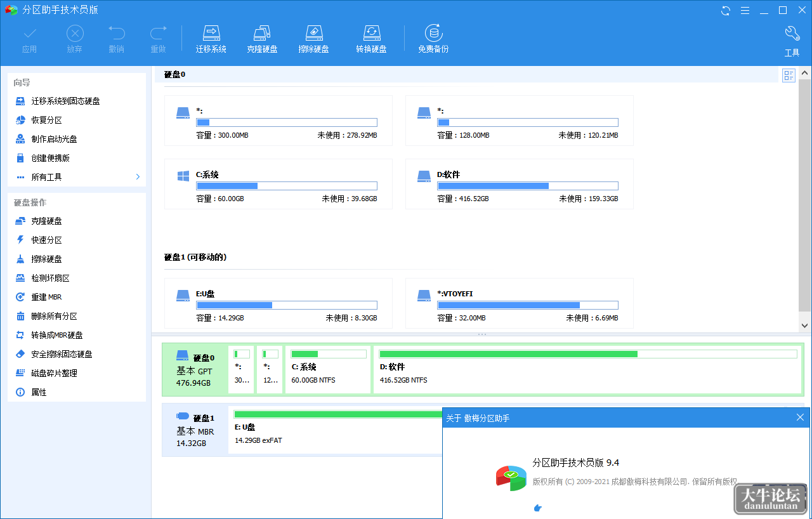Start 免费备份 from the toolbar
Viewport: 812px width, 519px height.
433,39
